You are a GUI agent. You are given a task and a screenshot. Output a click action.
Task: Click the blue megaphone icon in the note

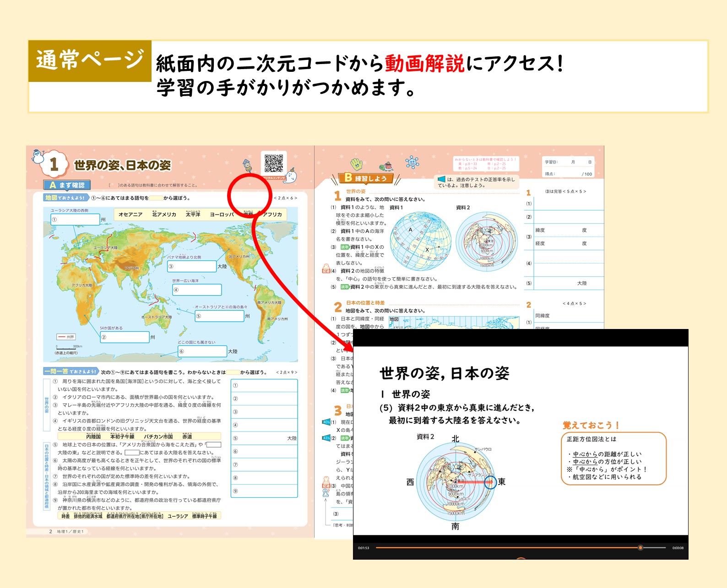[441, 179]
